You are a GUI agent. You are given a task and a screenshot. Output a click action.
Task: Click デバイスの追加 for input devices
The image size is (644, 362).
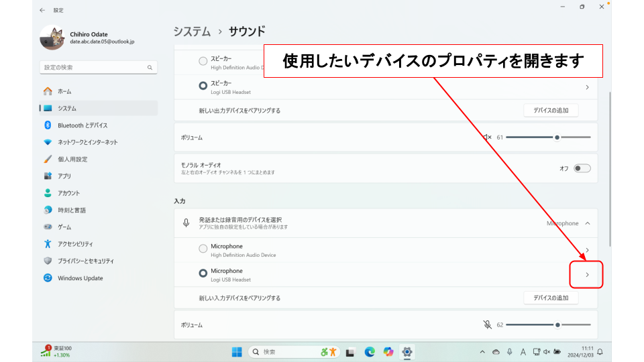[550, 298]
